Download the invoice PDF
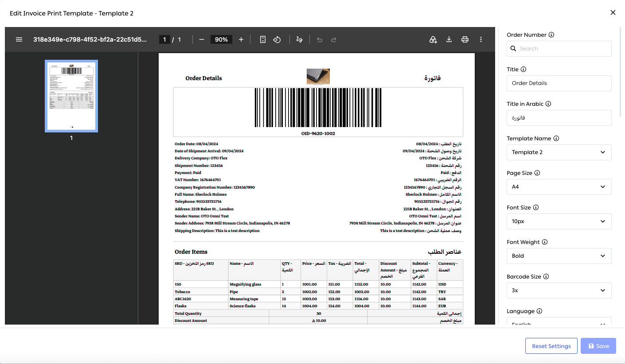Viewport: 625px width, 364px height. click(x=449, y=39)
